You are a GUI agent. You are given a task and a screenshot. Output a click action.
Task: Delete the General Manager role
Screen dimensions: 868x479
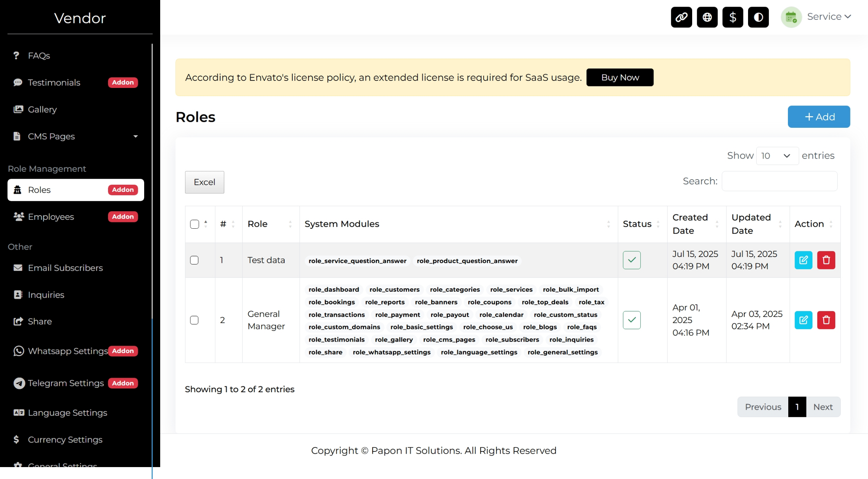pyautogui.click(x=826, y=320)
